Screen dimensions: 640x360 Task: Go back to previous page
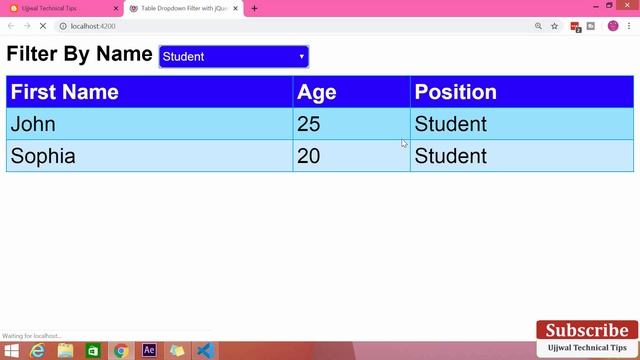pos(11,26)
